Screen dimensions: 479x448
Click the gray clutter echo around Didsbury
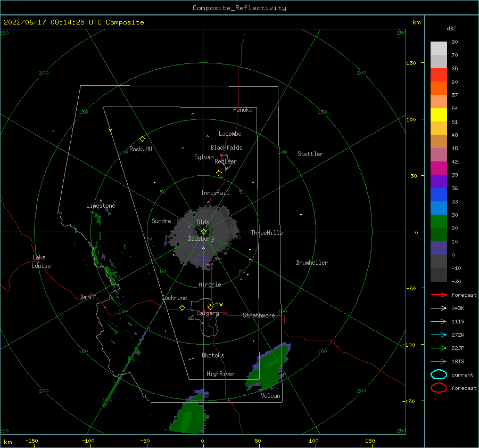[203, 237]
